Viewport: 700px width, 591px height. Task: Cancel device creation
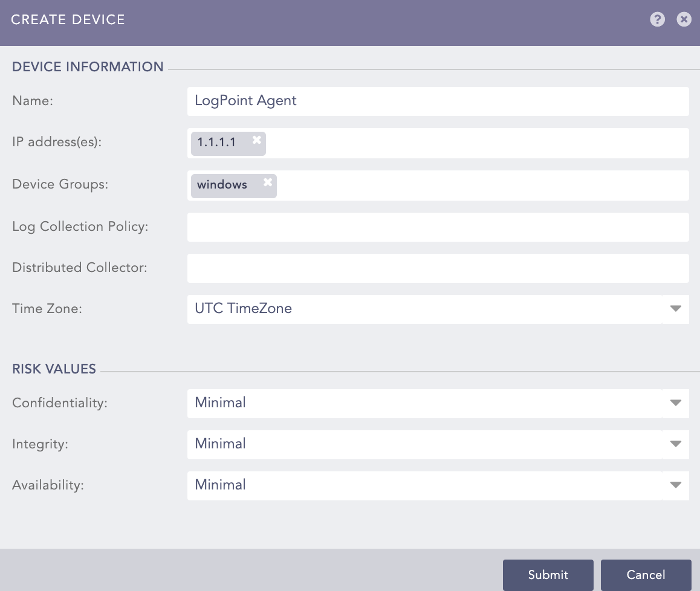646,575
